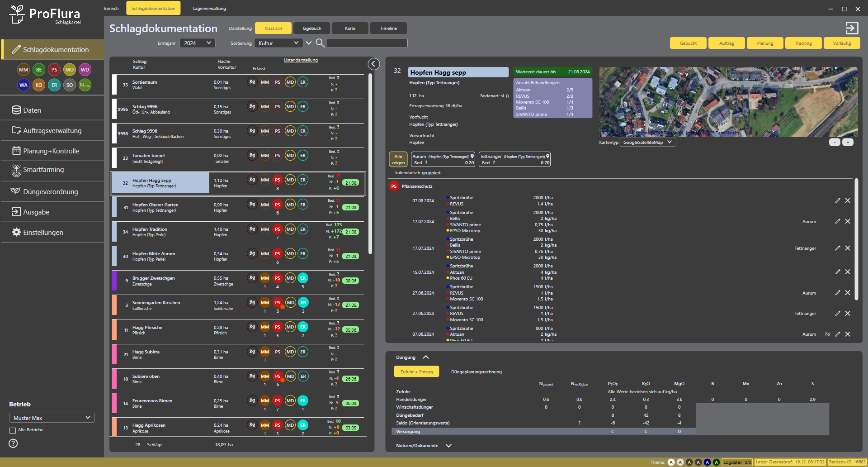Image resolution: width=868 pixels, height=467 pixels.
Task: Enable the Alle Betriebe checkbox
Action: click(13, 430)
